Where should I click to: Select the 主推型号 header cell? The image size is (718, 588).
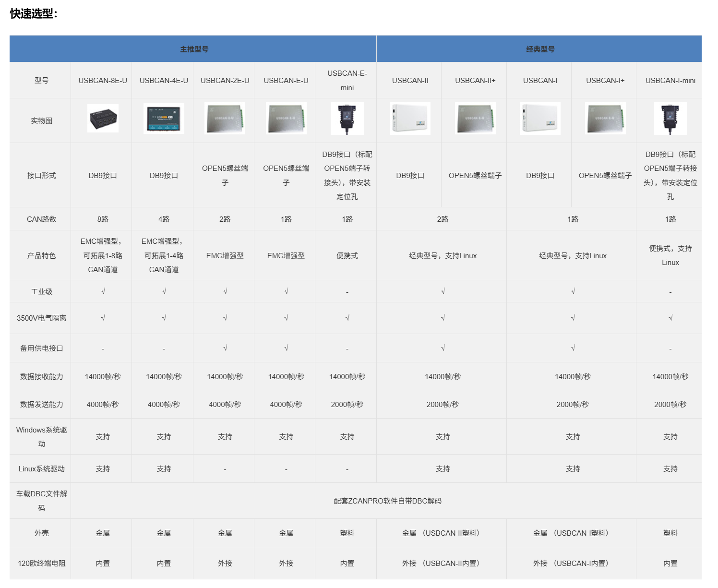(x=193, y=49)
